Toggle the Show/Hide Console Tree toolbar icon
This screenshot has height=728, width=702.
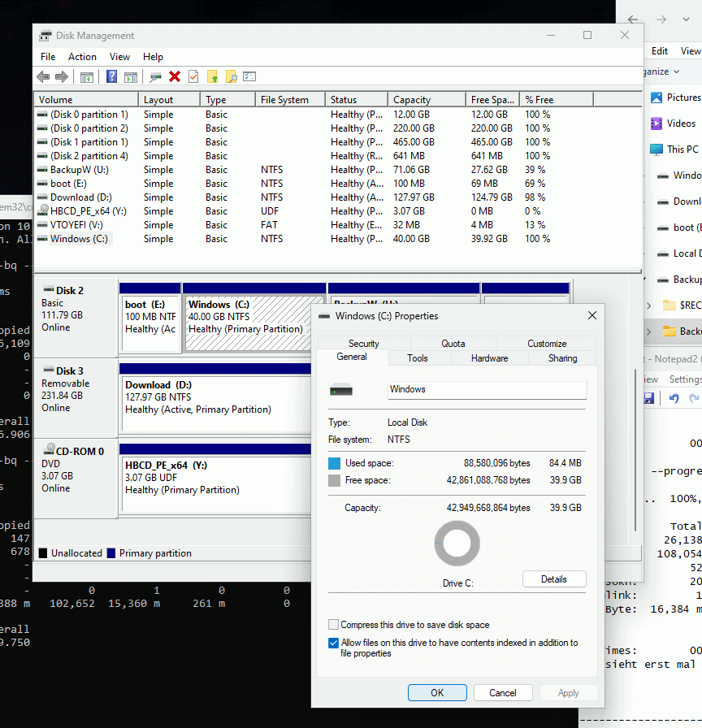[87, 76]
